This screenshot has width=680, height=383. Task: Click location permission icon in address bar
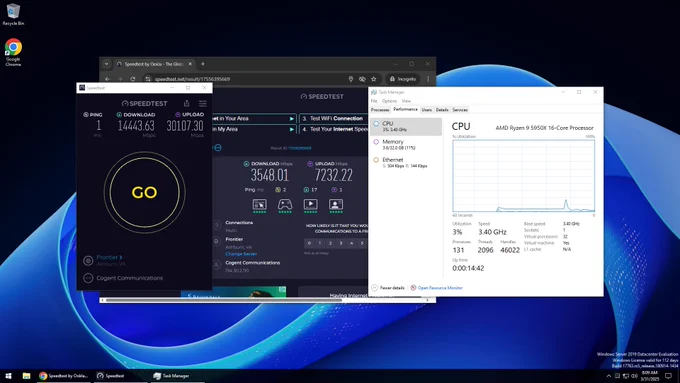(351, 79)
